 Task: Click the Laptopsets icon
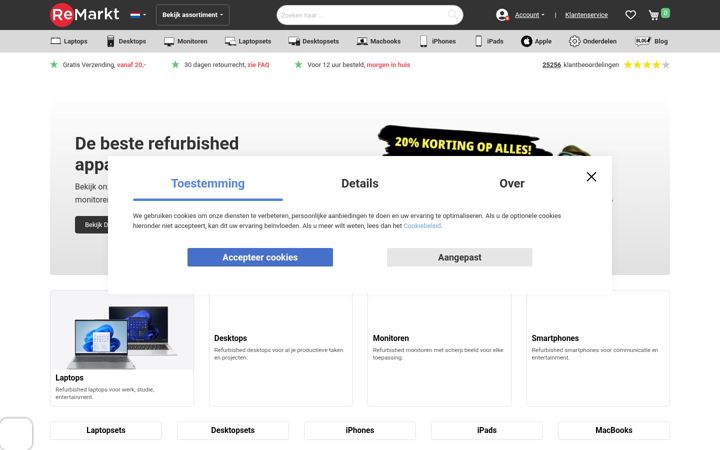[x=230, y=41]
